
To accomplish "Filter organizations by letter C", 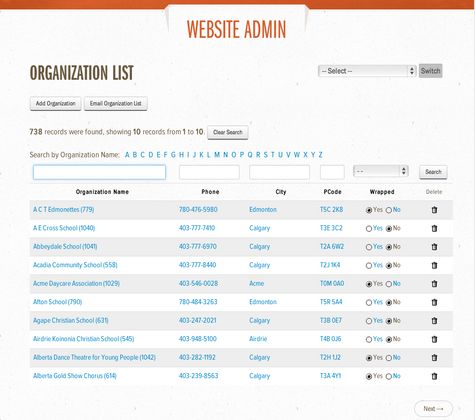I will click(142, 155).
